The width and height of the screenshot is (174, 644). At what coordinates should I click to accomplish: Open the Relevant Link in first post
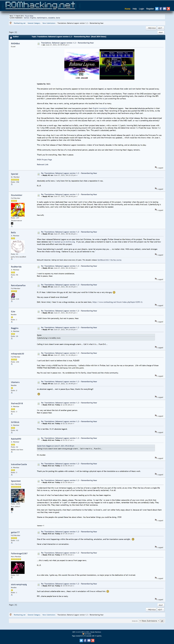coord(43,165)
